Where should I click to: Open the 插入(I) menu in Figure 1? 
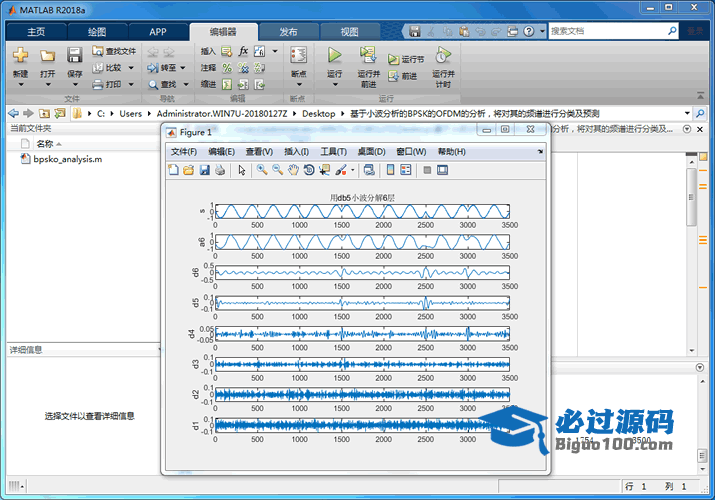(296, 152)
